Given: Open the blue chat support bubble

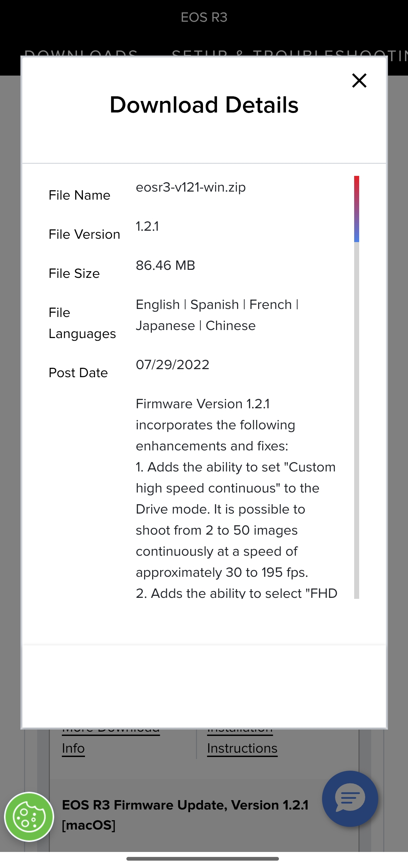Looking at the screenshot, I should (x=350, y=798).
